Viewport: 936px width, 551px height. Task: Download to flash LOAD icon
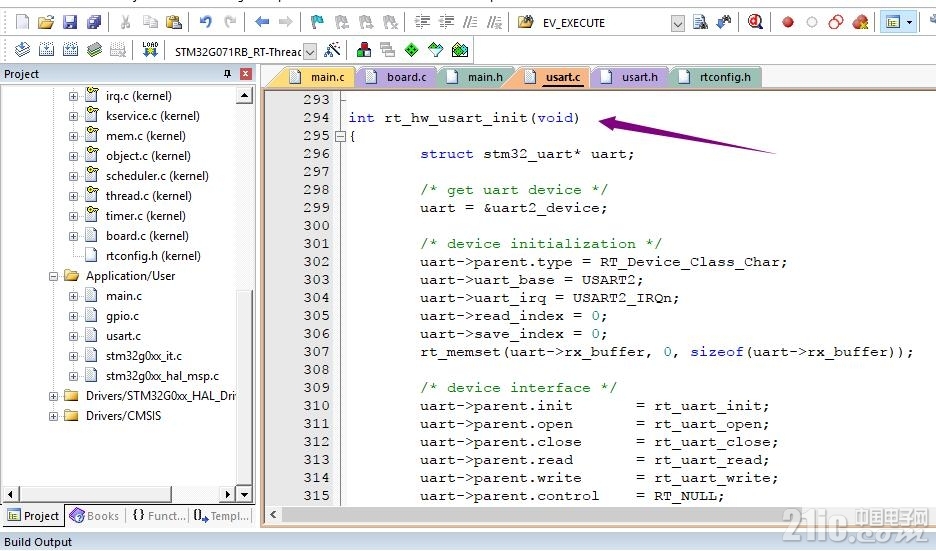coord(150,50)
